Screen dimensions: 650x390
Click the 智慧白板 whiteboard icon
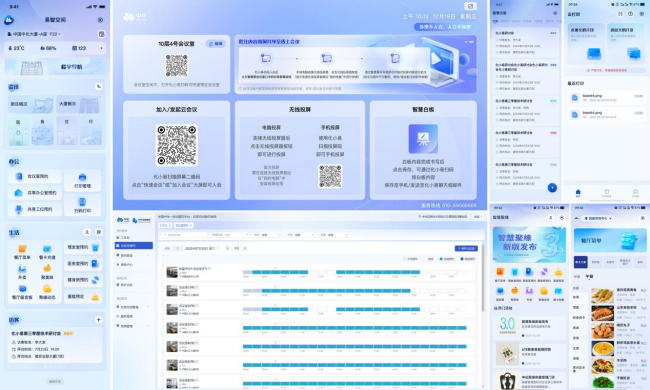[x=423, y=139]
